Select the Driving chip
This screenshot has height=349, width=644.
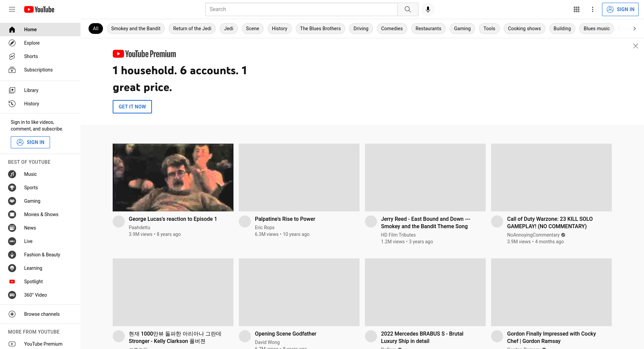[361, 29]
